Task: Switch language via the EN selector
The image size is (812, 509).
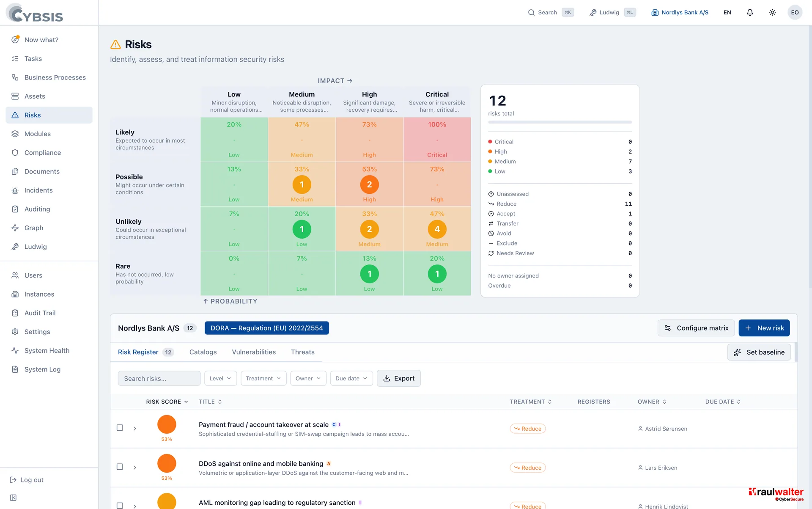Action: pyautogui.click(x=727, y=13)
